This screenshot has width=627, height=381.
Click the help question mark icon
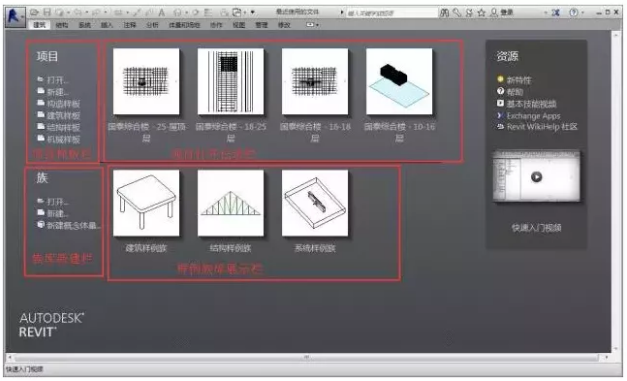(x=573, y=12)
